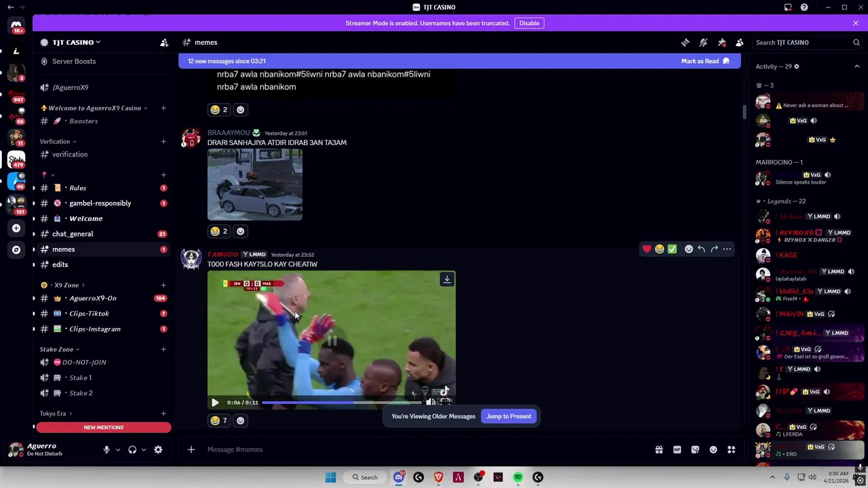Open the car image thumbnail
The width and height of the screenshot is (868, 488).
(x=255, y=184)
